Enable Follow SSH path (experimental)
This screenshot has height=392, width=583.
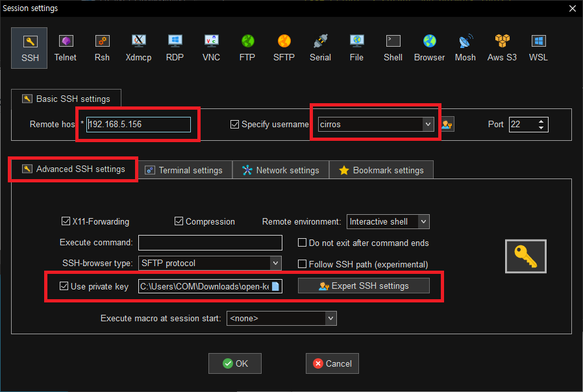coord(303,264)
